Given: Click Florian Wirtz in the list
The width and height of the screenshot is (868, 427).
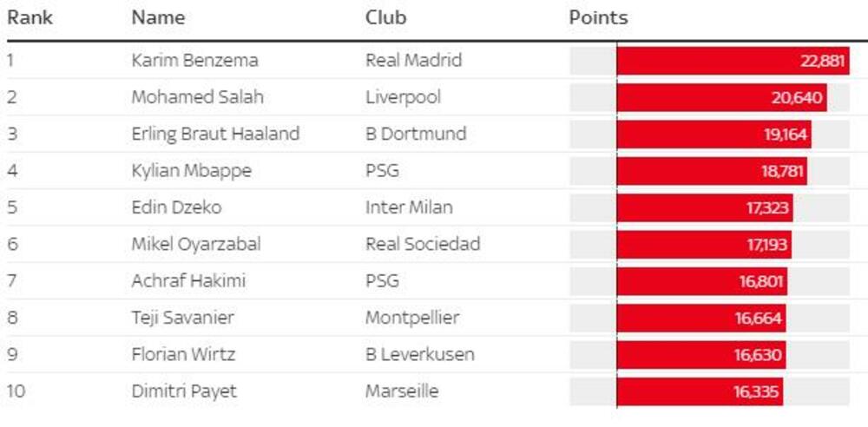Looking at the screenshot, I should [x=183, y=355].
